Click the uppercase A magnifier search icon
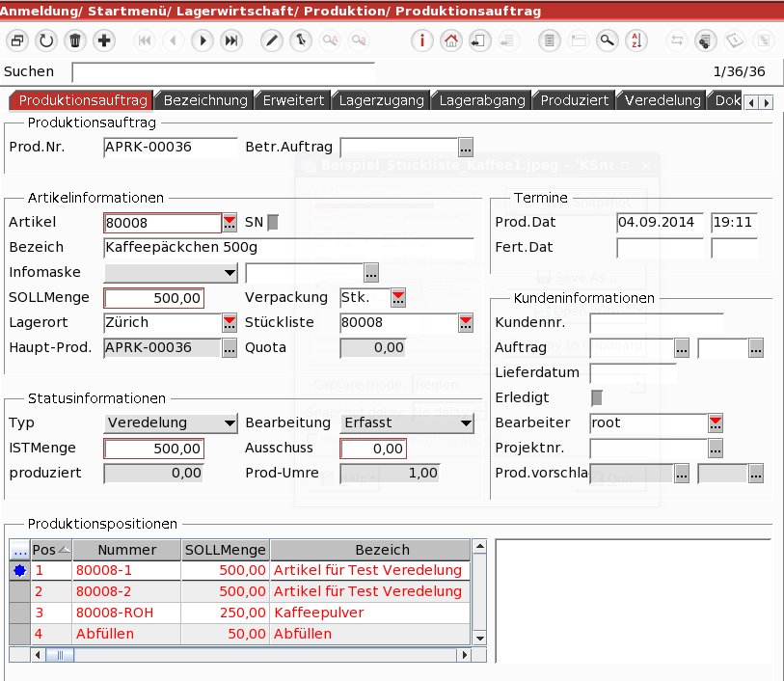The image size is (784, 681). 330,41
